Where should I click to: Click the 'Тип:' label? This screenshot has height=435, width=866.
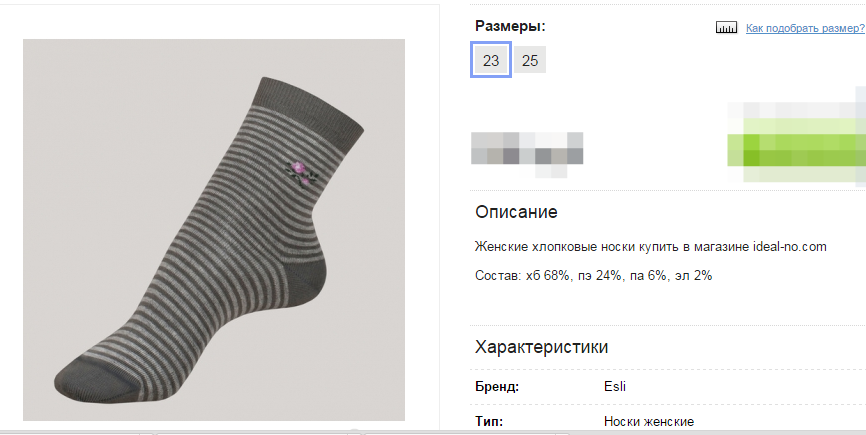[x=488, y=422]
